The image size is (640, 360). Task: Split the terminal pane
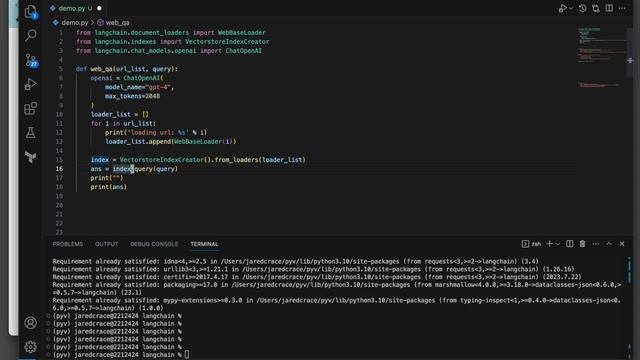[x=569, y=244]
